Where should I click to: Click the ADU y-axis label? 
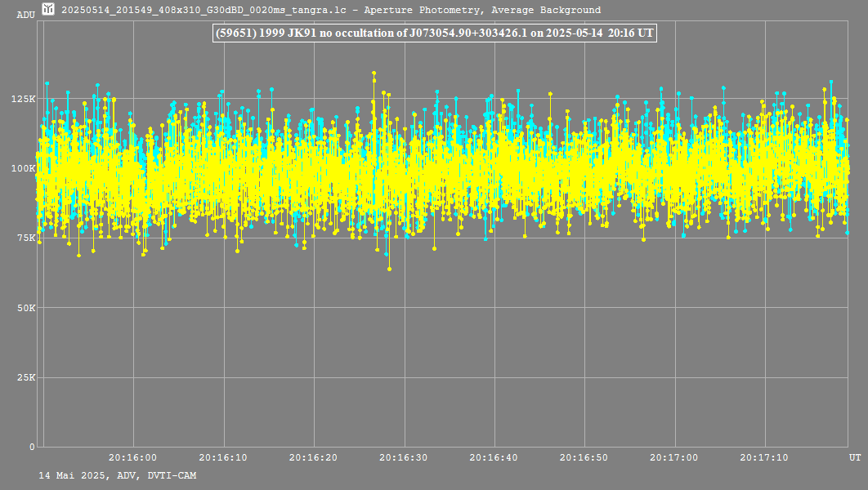pos(25,15)
